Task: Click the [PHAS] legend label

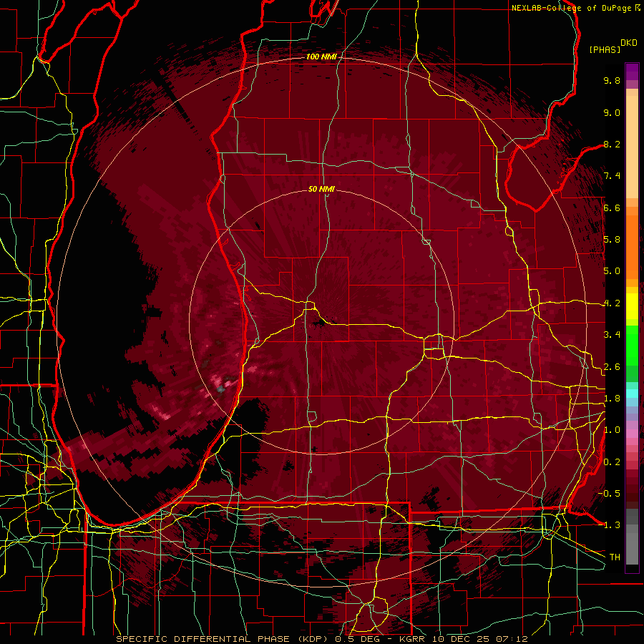Action: click(x=605, y=49)
